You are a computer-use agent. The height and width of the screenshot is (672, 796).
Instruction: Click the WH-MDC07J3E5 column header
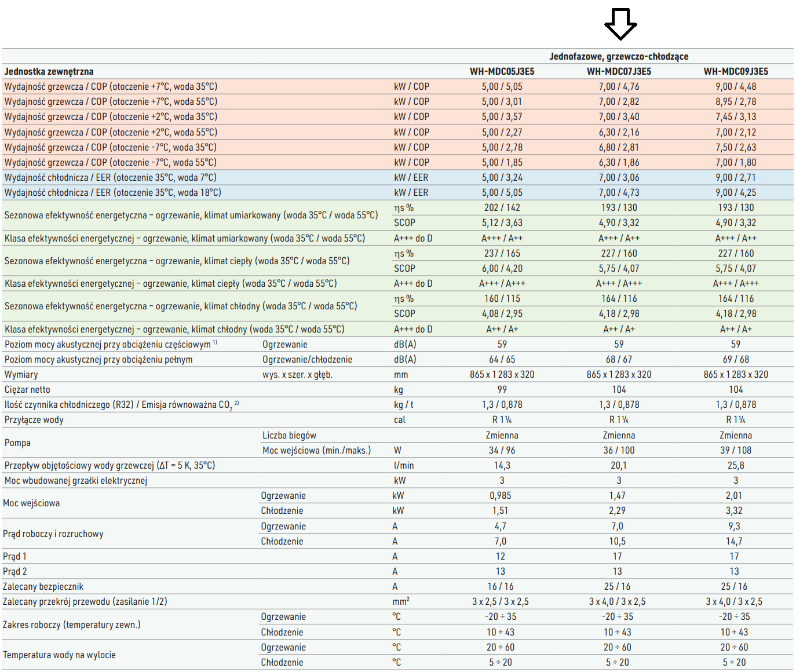(x=619, y=71)
